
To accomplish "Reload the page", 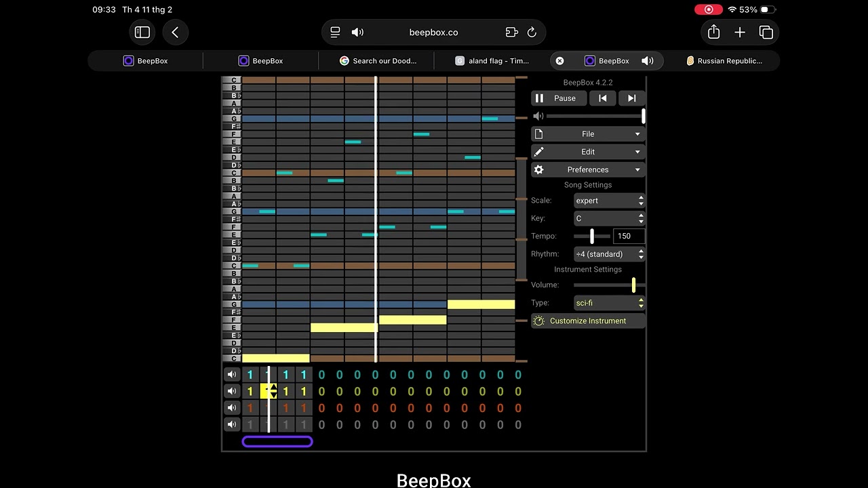I will coord(532,32).
